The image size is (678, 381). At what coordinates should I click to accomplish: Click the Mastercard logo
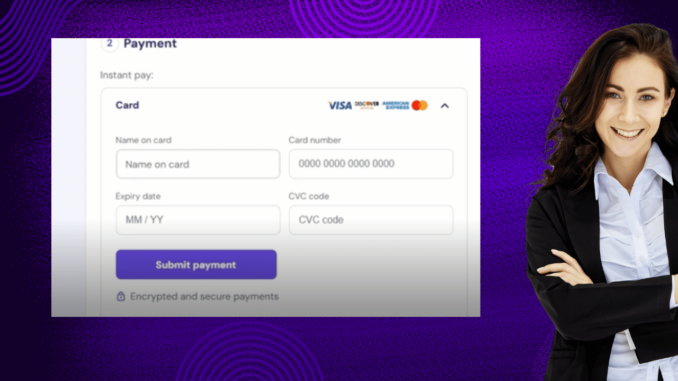click(419, 105)
